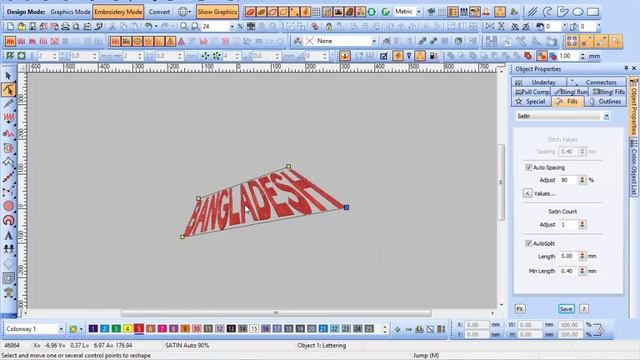Click the red X icon beside None
This screenshot has height=360, width=640.
click(309, 41)
